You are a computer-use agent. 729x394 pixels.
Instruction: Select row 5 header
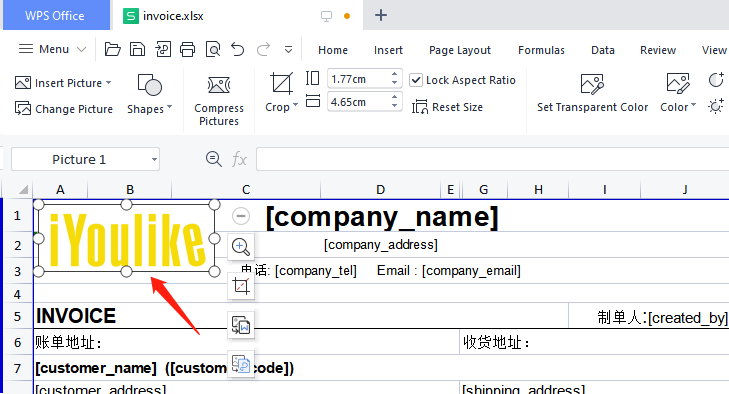18,316
